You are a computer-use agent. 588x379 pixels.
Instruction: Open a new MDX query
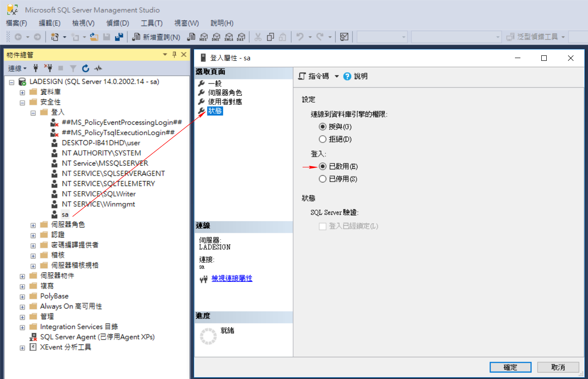tap(203, 36)
